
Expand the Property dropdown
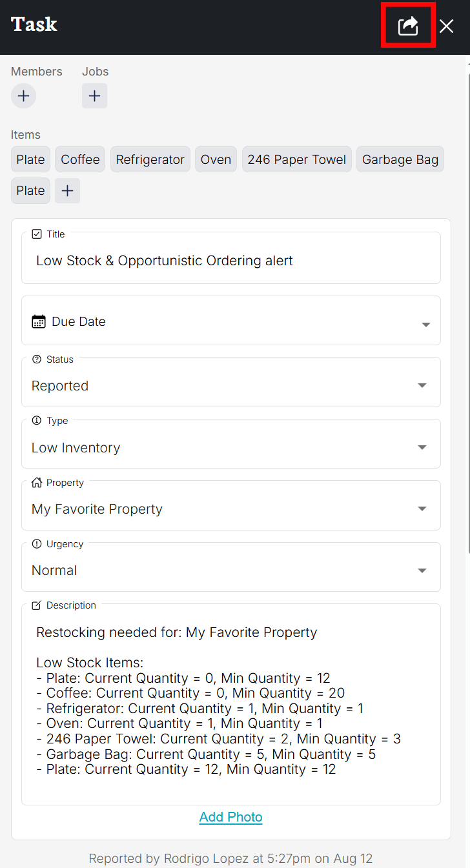(422, 509)
